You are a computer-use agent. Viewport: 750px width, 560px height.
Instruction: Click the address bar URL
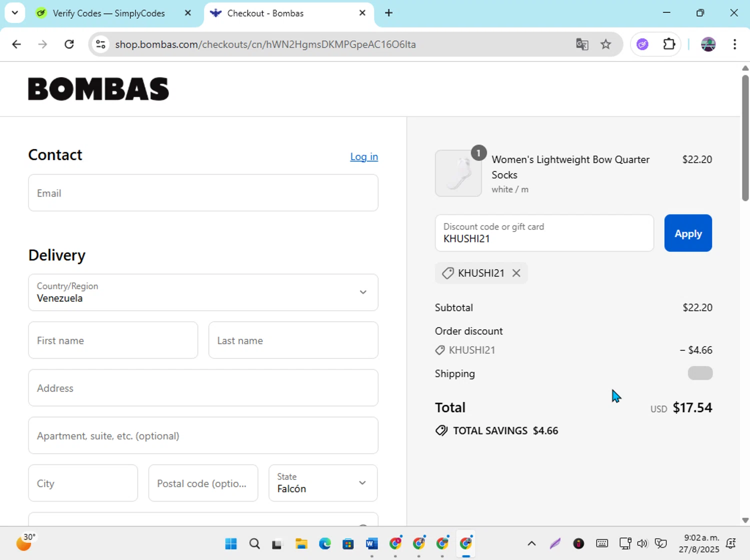pyautogui.click(x=265, y=44)
